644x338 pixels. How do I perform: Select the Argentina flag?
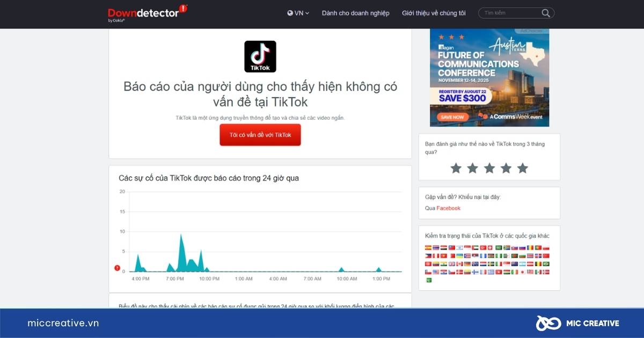click(522, 264)
